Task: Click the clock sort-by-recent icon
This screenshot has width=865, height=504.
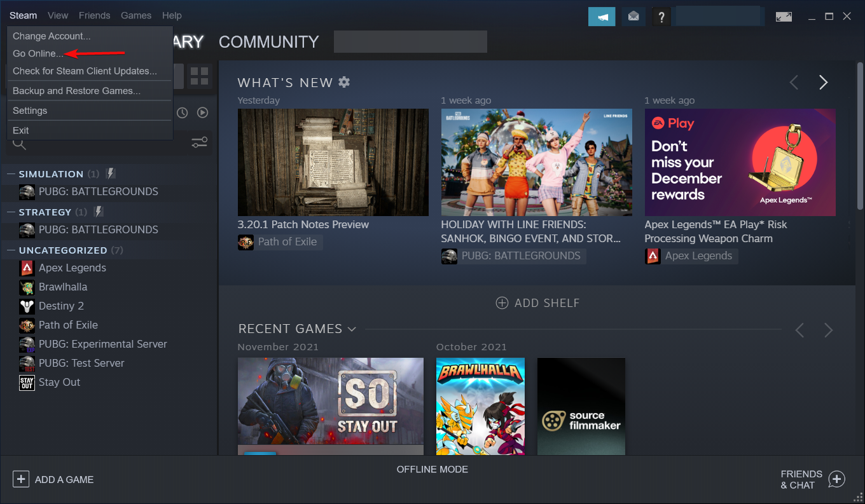Action: click(x=183, y=112)
